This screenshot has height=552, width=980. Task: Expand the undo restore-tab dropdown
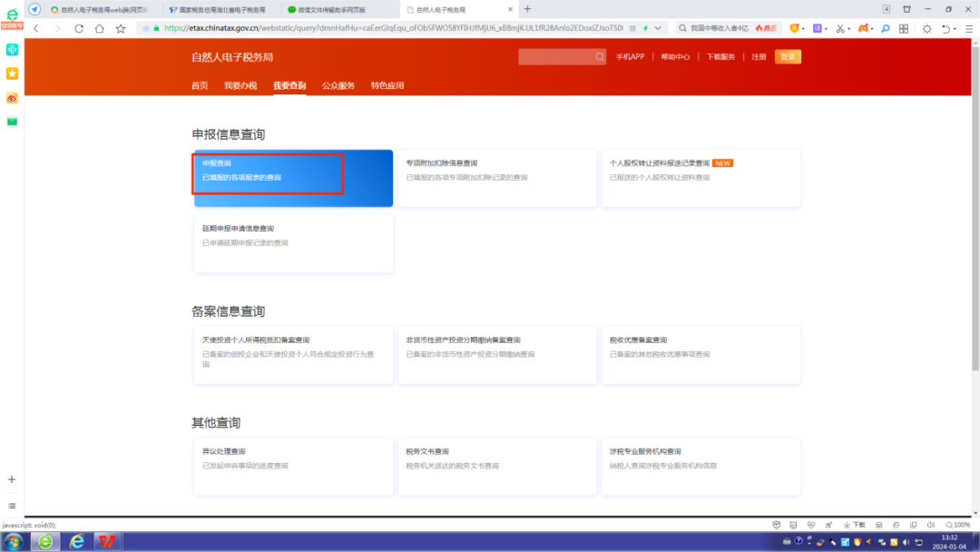click(x=955, y=29)
